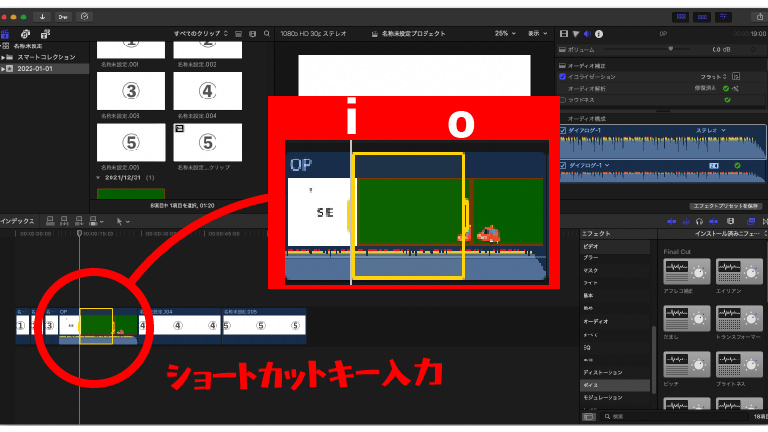Toggle browser visibility in top toolbar
This screenshot has height=432, width=768.
coord(681,17)
